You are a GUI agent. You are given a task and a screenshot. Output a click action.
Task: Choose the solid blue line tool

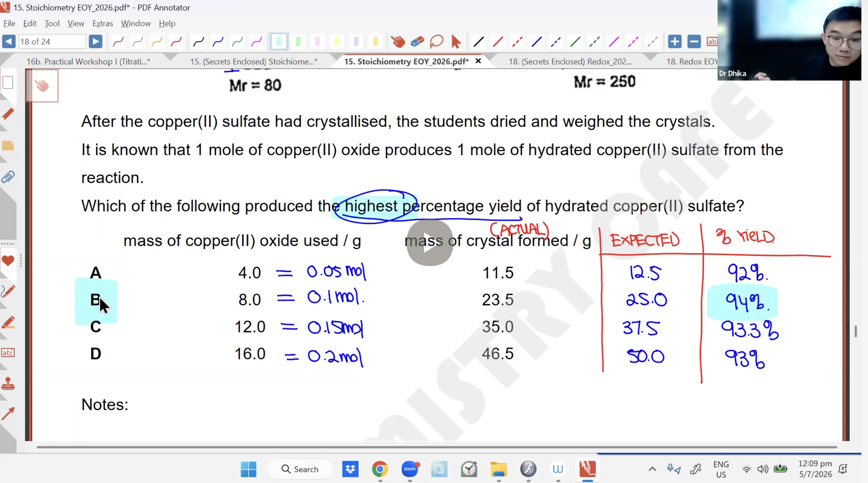[x=537, y=42]
